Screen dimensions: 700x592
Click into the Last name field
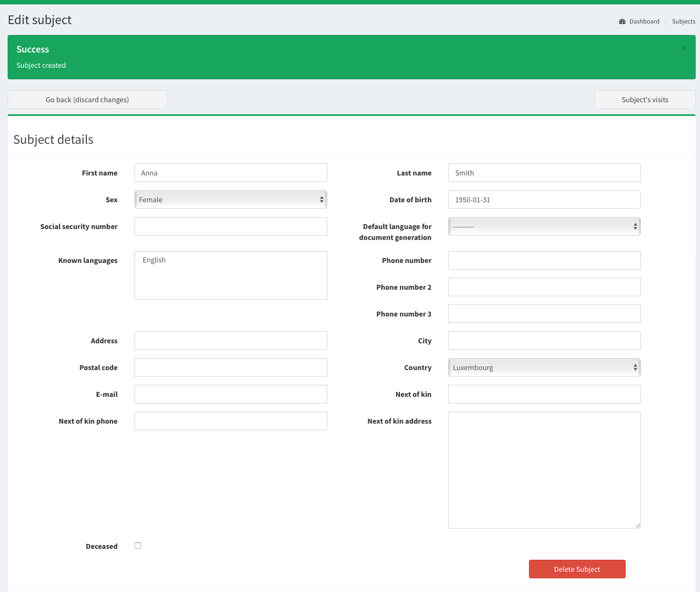click(544, 173)
